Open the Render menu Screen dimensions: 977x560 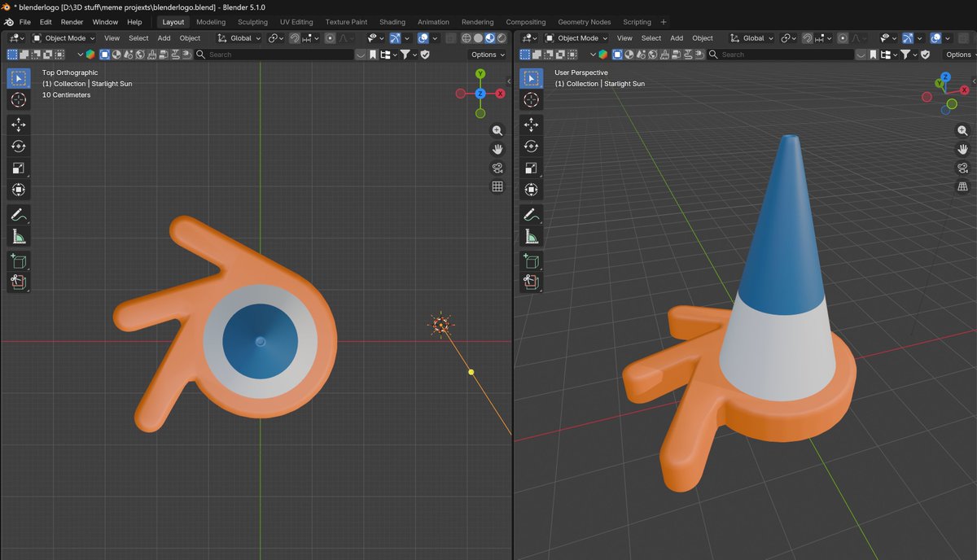click(x=72, y=22)
